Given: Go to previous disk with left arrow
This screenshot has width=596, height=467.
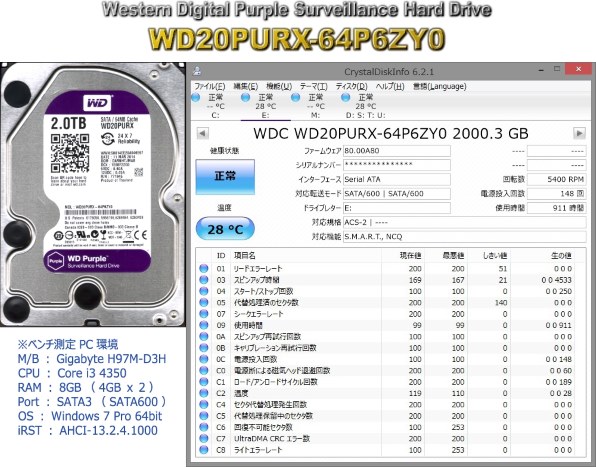Looking at the screenshot, I should click(202, 133).
